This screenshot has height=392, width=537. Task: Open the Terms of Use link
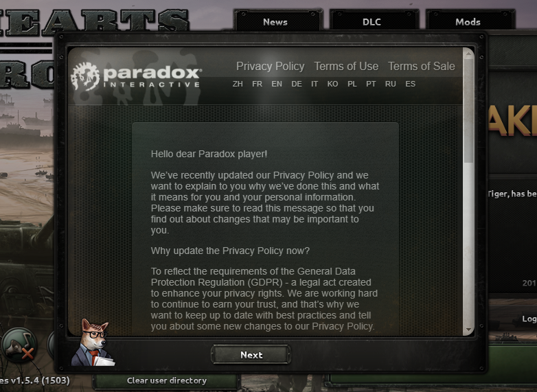(x=346, y=66)
